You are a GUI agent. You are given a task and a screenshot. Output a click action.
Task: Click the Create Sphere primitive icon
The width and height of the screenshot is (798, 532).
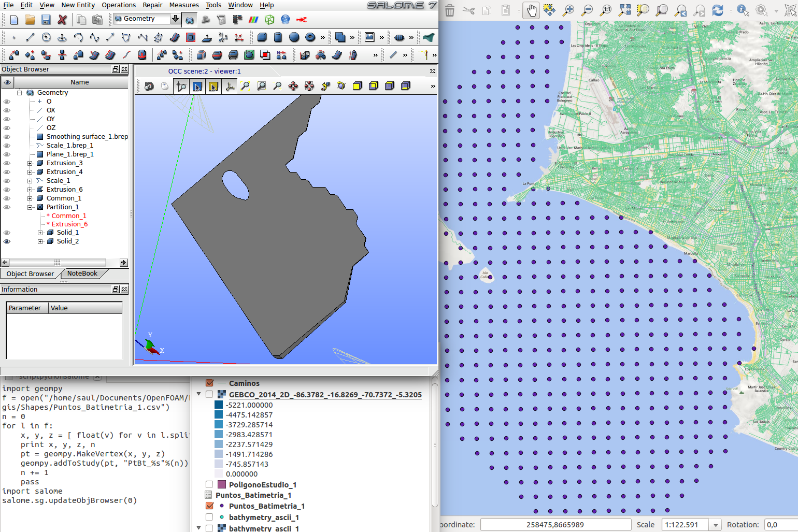point(294,37)
